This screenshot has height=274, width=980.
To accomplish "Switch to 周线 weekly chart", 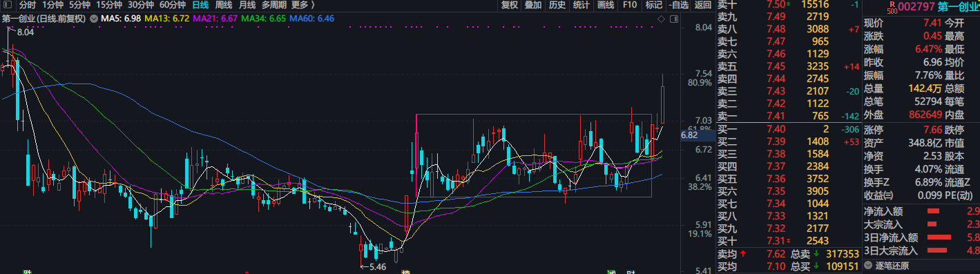I will (x=224, y=5).
